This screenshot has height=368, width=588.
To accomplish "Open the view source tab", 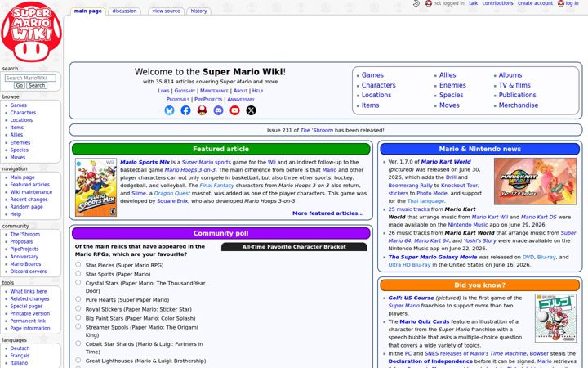I will click(x=166, y=11).
